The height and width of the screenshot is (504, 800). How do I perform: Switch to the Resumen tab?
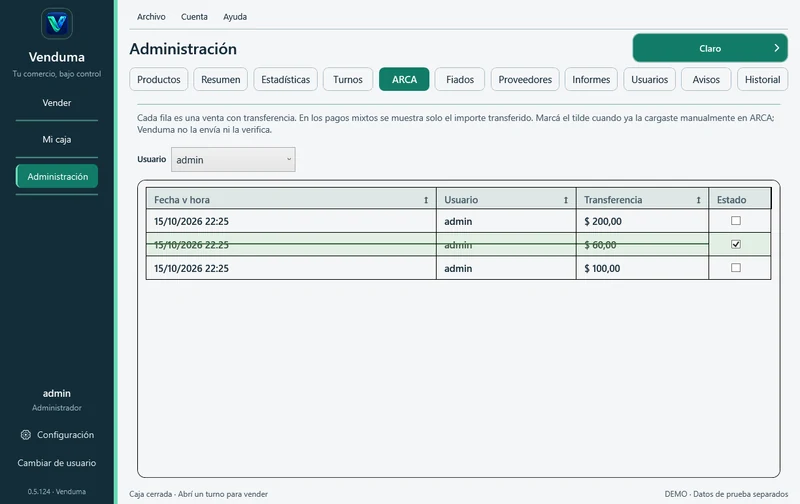[220, 80]
